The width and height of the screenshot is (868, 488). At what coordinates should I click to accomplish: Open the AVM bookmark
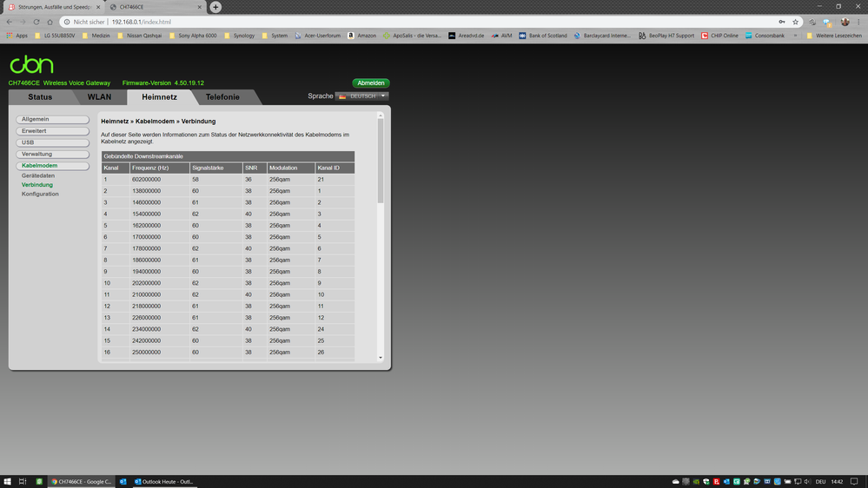501,36
